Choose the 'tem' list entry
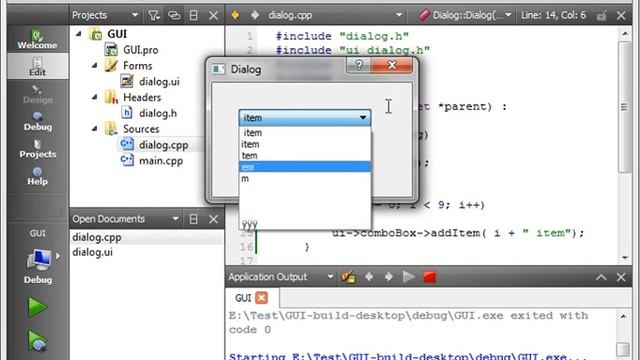Screen dimensions: 640x360 click(x=305, y=156)
